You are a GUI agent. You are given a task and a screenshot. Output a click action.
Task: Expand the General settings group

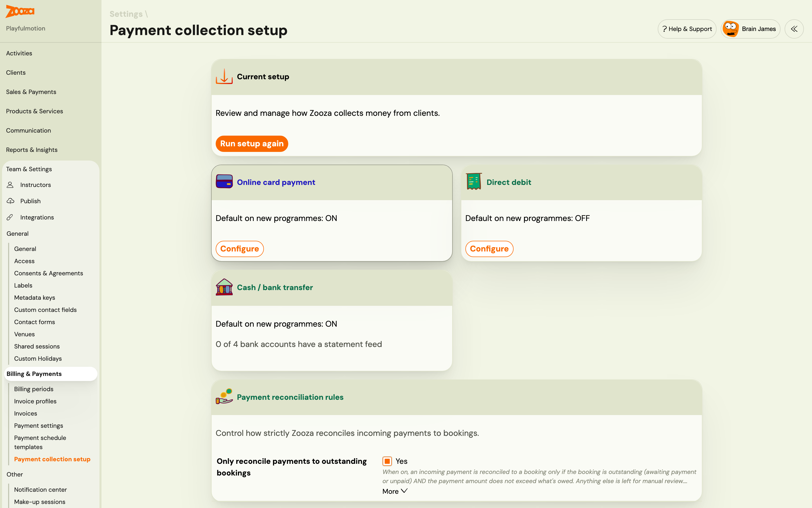tap(18, 233)
